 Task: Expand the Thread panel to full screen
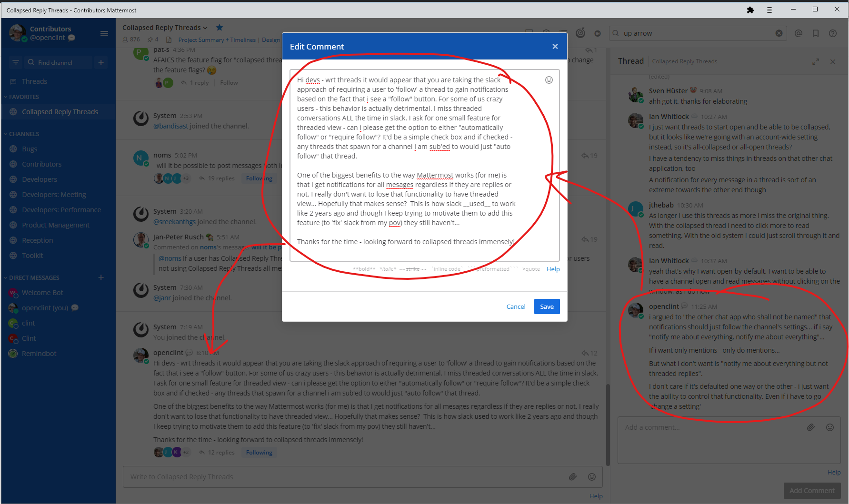pos(816,61)
